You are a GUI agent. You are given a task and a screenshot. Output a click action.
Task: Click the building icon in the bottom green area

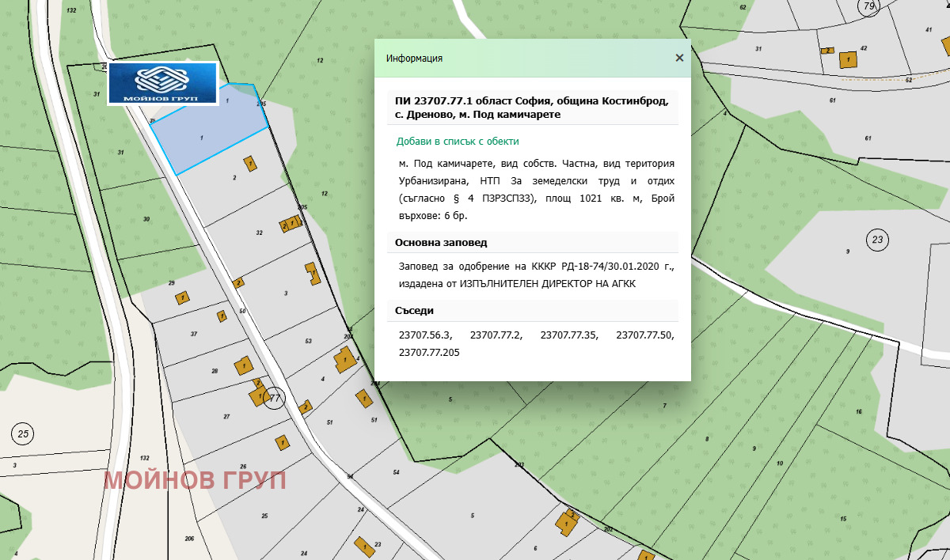tap(565, 522)
